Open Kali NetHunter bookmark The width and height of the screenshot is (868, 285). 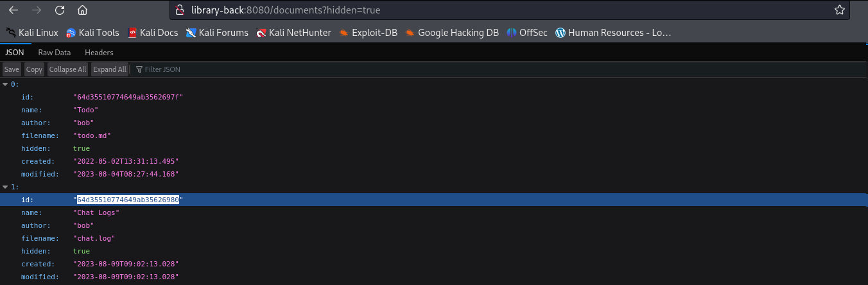[294, 33]
